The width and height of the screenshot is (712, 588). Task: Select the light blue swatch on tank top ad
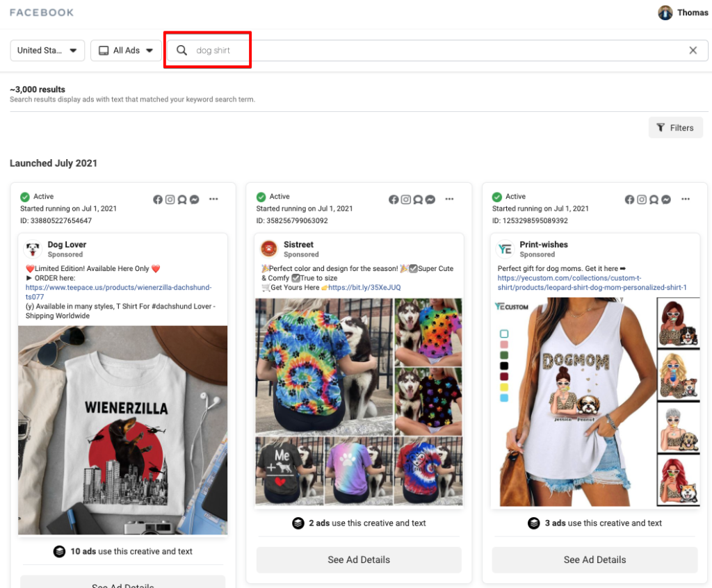pos(504,398)
